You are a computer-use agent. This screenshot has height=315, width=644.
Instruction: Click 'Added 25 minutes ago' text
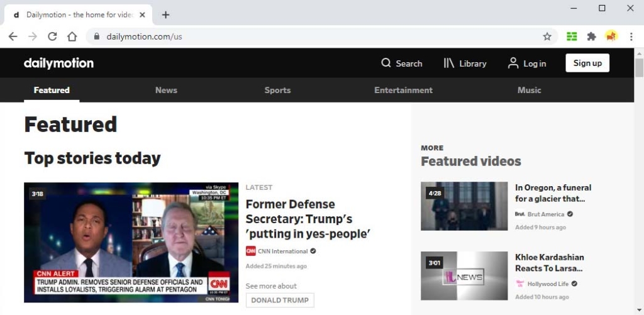276,266
